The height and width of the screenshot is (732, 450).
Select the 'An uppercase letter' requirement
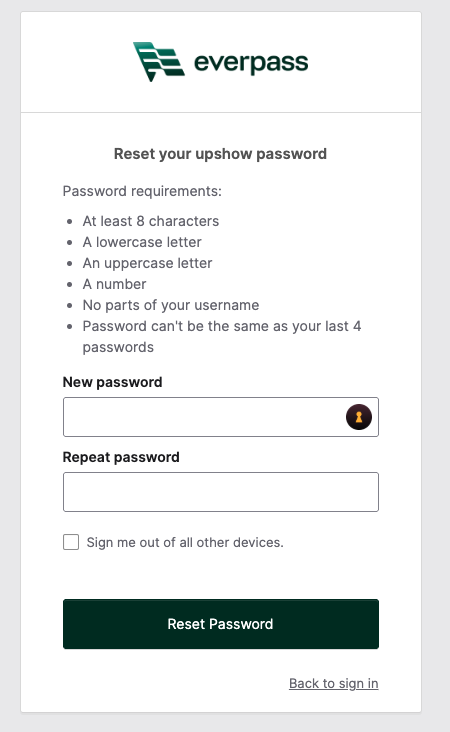(x=148, y=263)
